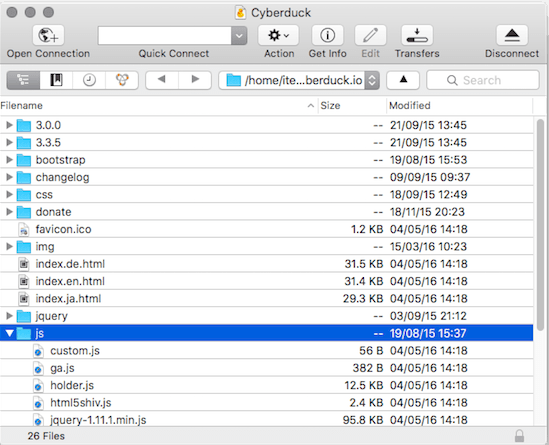The height and width of the screenshot is (445, 549).
Task: Switch to the History view
Action: tap(89, 80)
